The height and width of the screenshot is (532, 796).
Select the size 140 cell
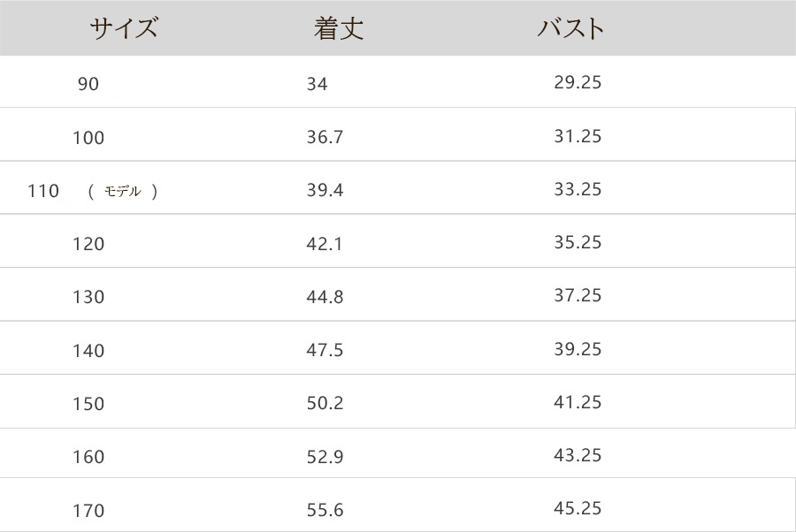88,351
